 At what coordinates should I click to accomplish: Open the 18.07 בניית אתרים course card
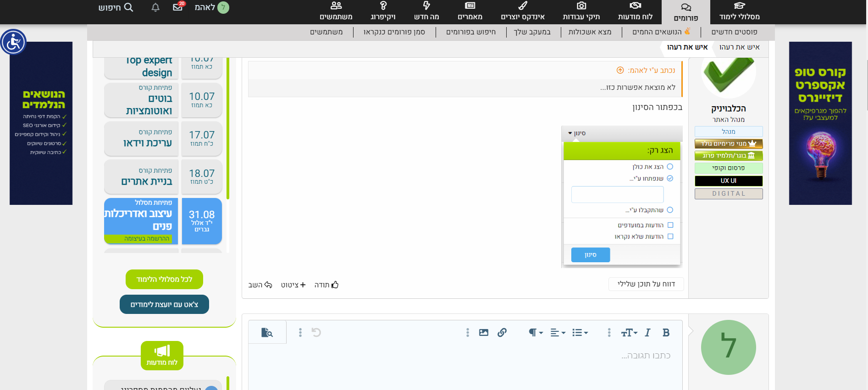[x=163, y=176]
